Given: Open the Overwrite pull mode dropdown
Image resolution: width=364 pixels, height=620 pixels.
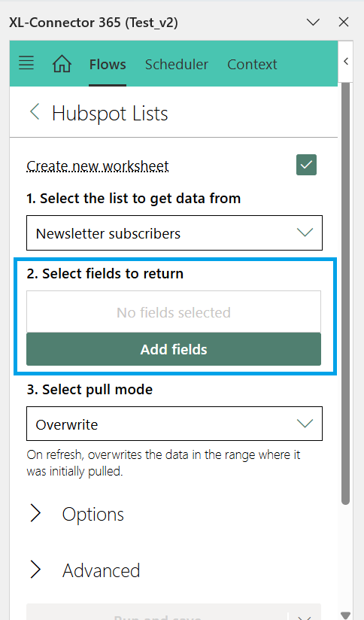Looking at the screenshot, I should 174,424.
